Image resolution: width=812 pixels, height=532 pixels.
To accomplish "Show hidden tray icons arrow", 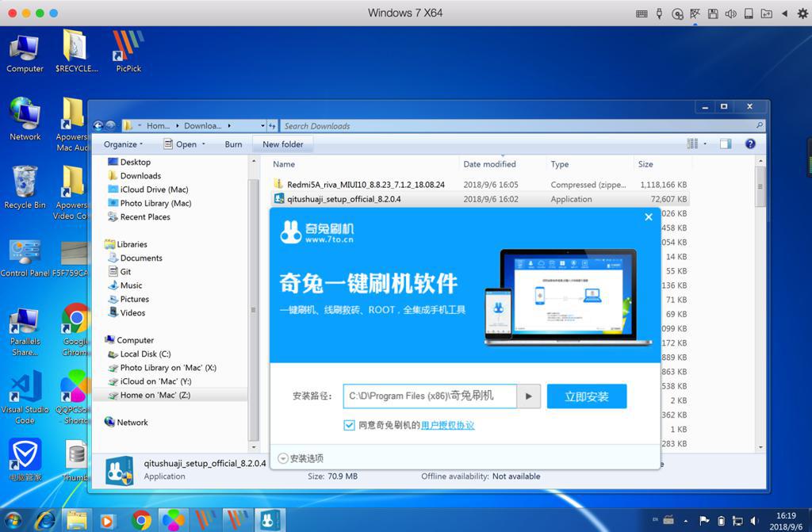I will (686, 521).
